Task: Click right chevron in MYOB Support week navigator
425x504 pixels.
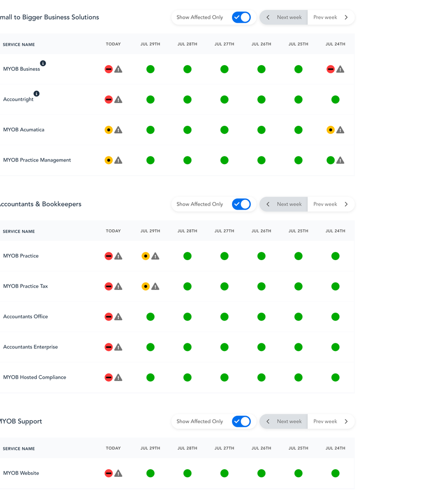Action: [x=346, y=421]
